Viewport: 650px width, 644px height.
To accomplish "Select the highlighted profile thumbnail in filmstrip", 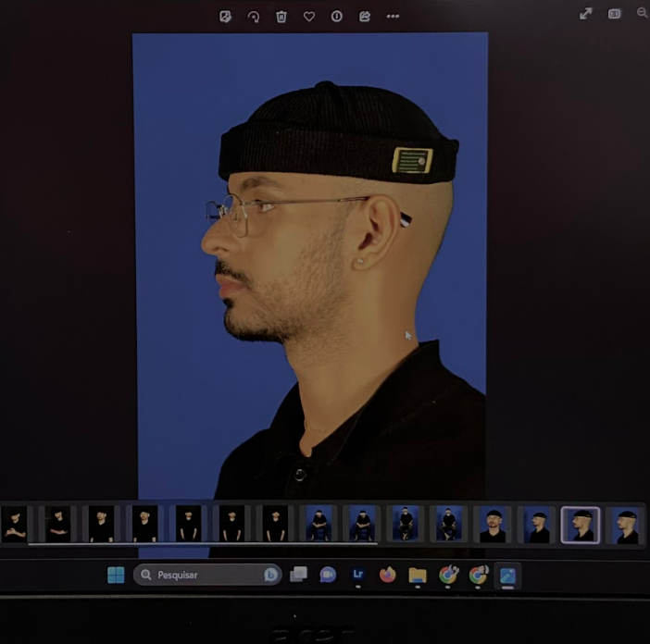I will coord(580,525).
